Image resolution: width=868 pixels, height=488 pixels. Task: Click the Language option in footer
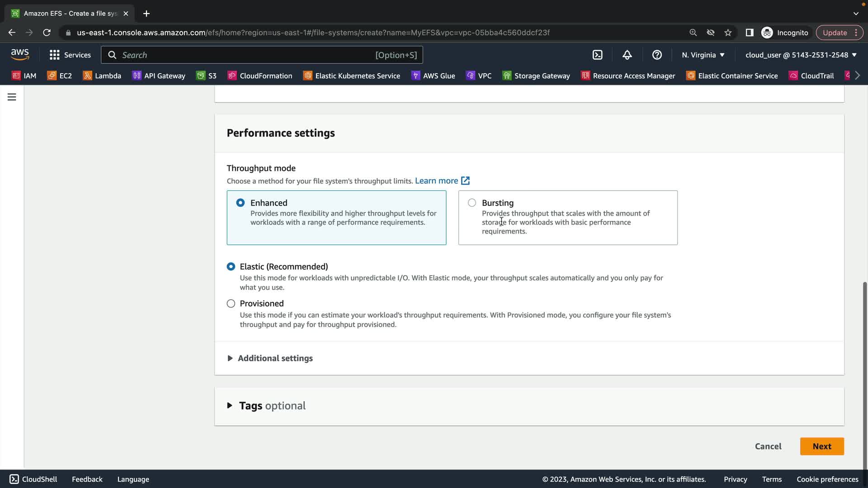point(133,479)
